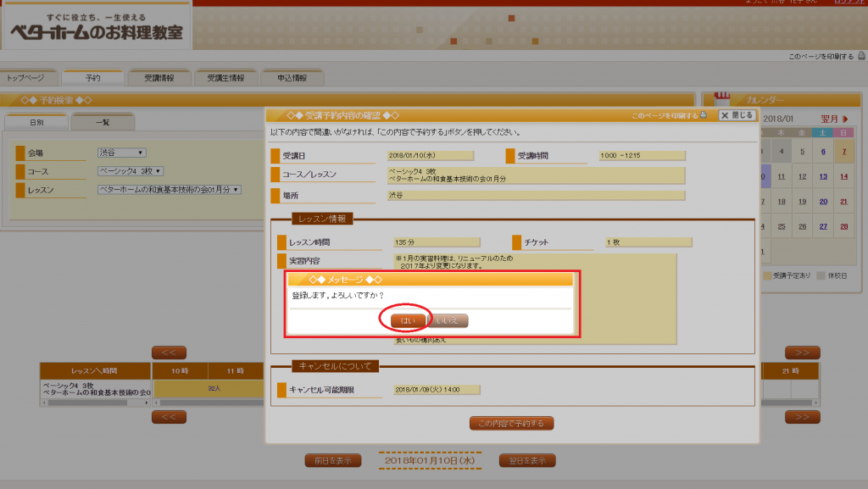Close the confirmation dialog with 閉じる

[738, 115]
